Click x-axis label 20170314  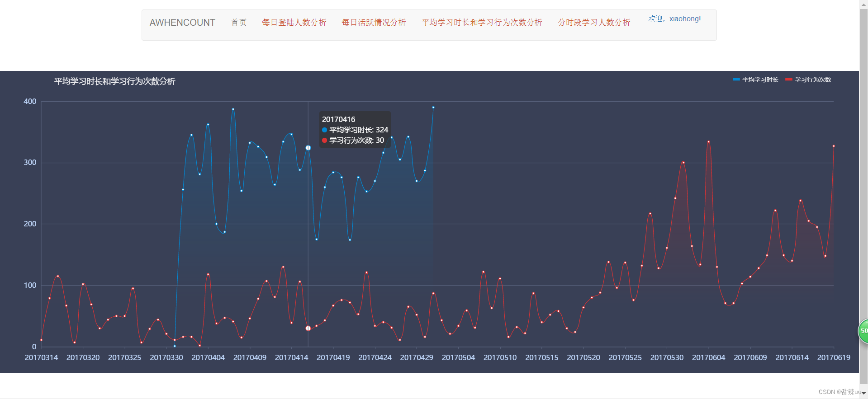click(x=41, y=357)
